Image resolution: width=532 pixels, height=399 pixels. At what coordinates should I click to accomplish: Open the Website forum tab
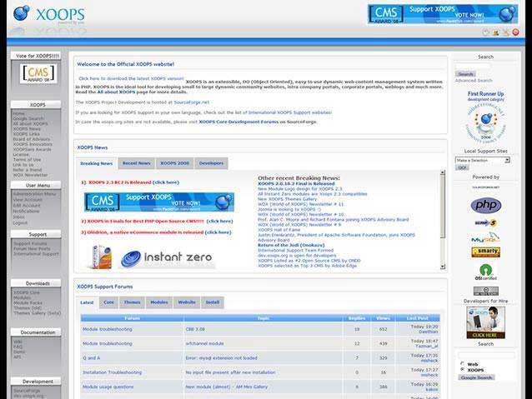pos(187,302)
